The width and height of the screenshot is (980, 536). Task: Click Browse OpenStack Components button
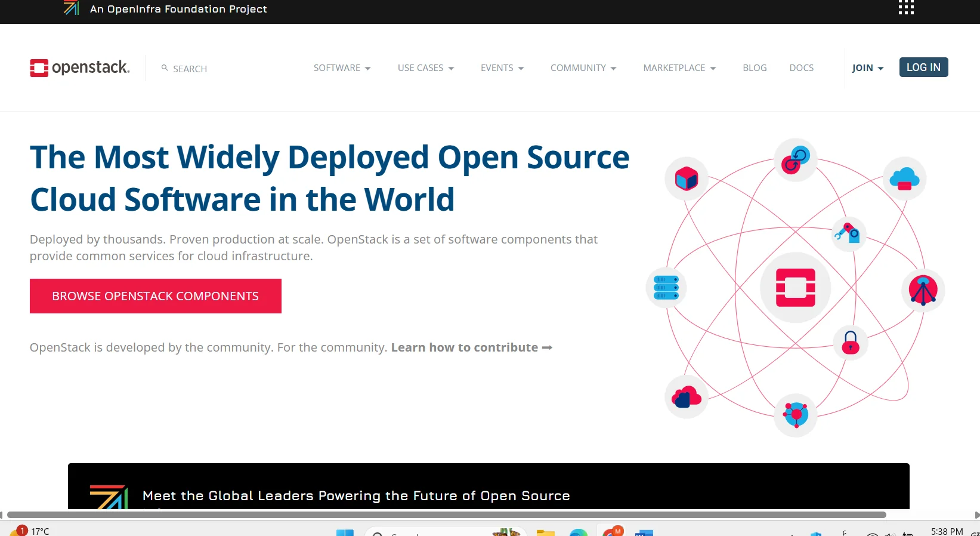coord(156,296)
